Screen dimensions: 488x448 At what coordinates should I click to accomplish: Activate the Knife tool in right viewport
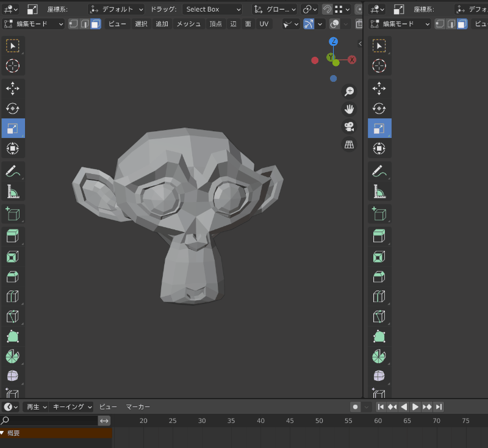coord(379,316)
